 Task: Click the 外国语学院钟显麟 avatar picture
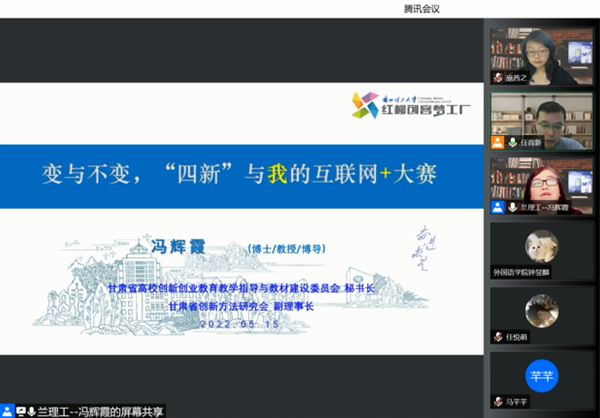point(541,245)
